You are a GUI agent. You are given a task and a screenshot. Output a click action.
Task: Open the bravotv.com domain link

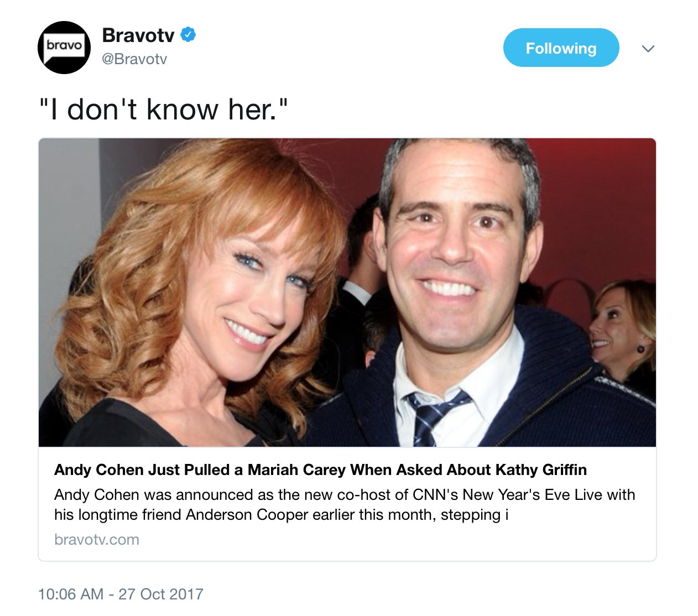click(x=97, y=540)
